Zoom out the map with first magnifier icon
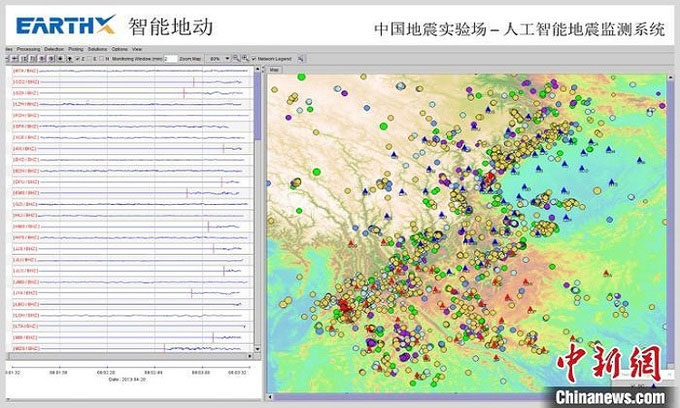Viewport: 680px width, 408px height. pos(236,58)
